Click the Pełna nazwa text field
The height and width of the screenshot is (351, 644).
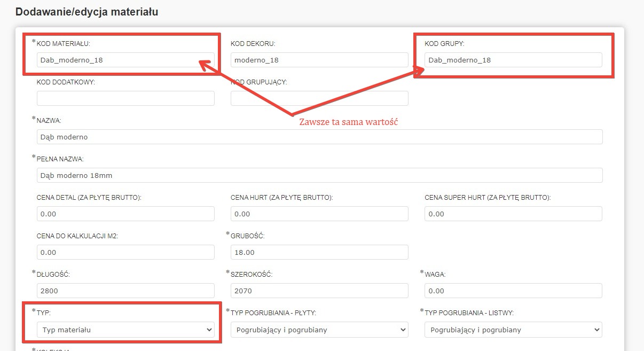[319, 175]
